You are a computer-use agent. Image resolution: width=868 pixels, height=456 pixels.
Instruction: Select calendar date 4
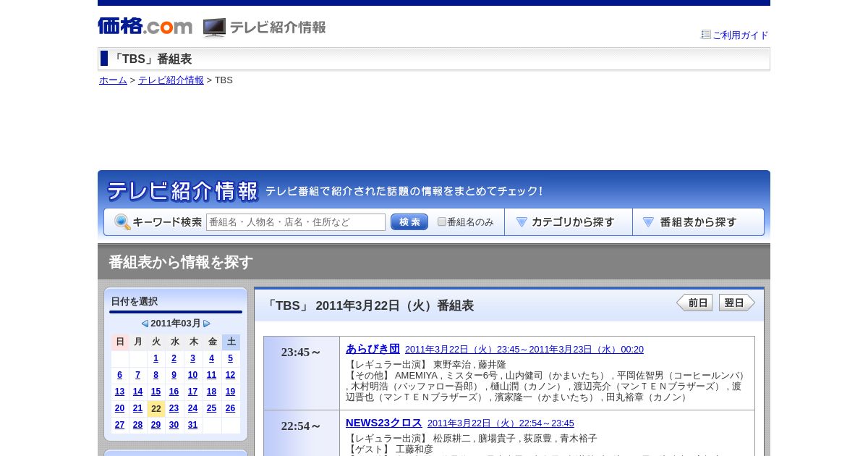pyautogui.click(x=211, y=358)
